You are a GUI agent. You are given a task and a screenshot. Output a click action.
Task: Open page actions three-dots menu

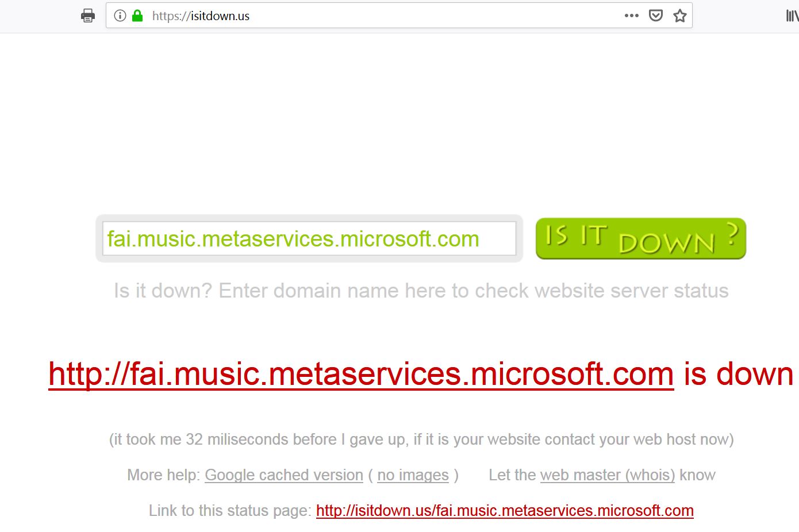click(x=632, y=16)
